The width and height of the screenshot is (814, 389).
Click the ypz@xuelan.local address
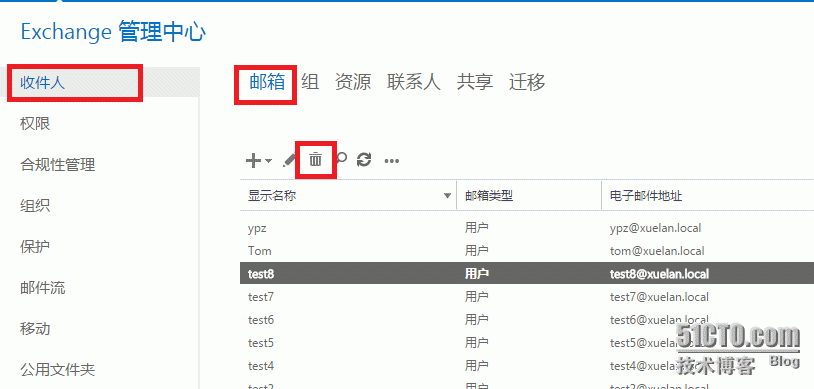coord(656,228)
